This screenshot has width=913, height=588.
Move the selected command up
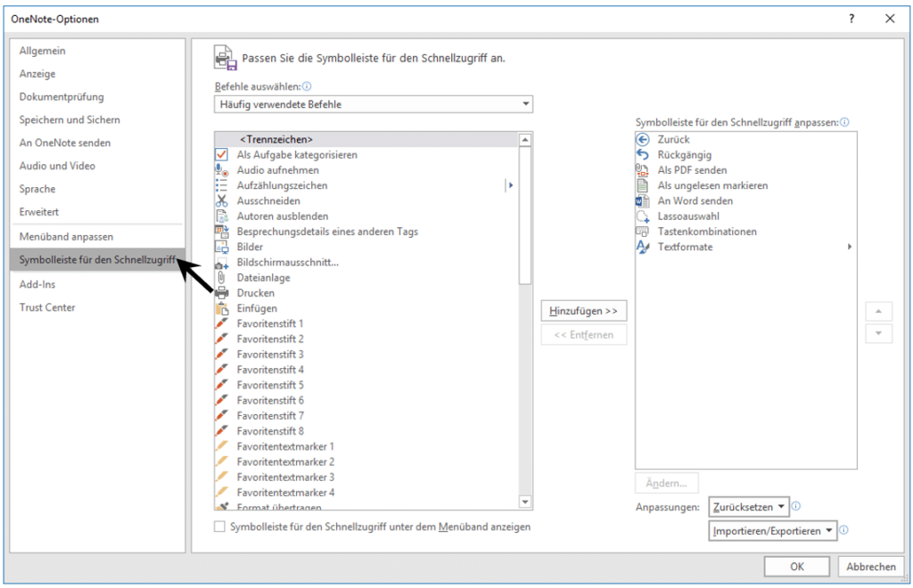(x=878, y=312)
